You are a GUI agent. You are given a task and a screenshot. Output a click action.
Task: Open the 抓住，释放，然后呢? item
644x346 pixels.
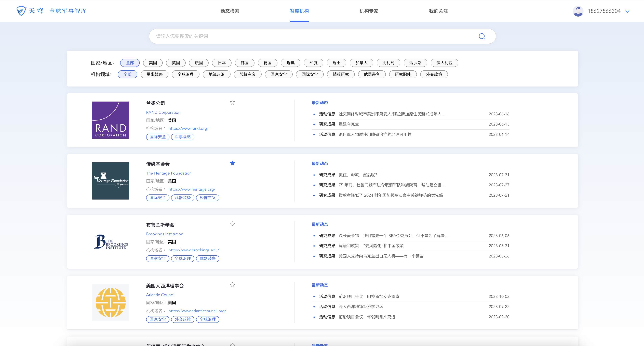(358, 175)
